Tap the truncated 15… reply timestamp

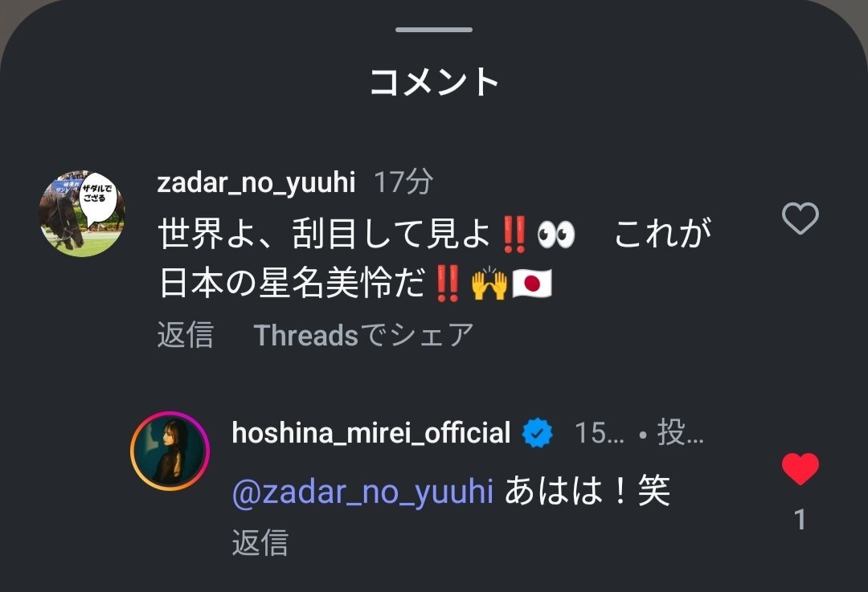(x=600, y=433)
